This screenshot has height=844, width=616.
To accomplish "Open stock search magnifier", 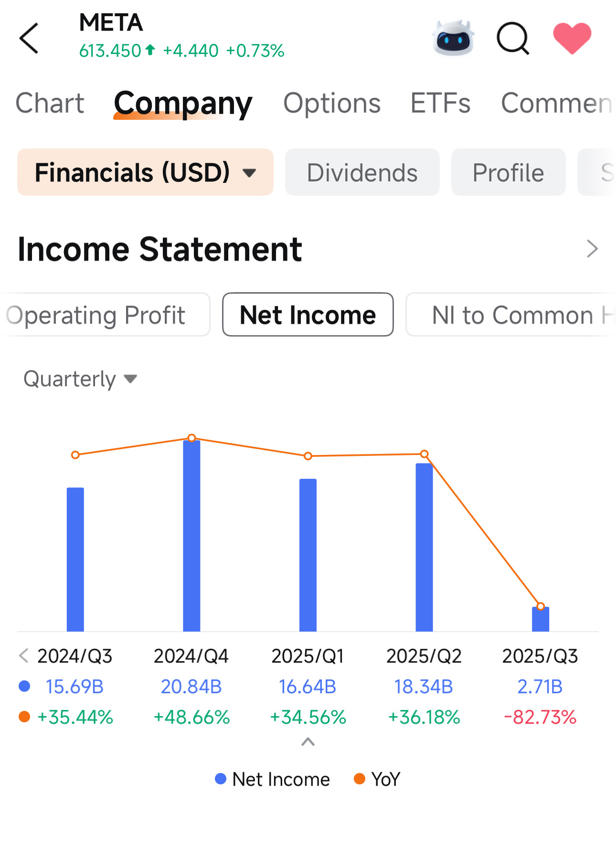I will click(513, 38).
